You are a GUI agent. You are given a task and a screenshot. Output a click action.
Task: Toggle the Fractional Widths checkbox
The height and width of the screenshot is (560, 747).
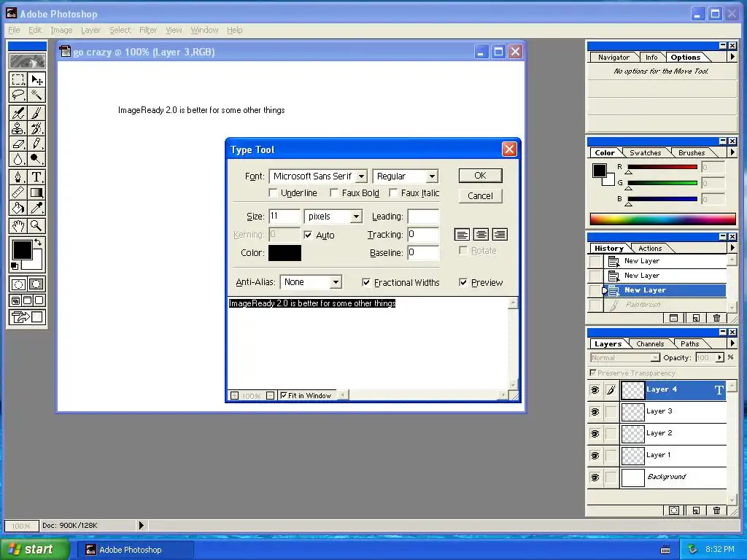[366, 282]
